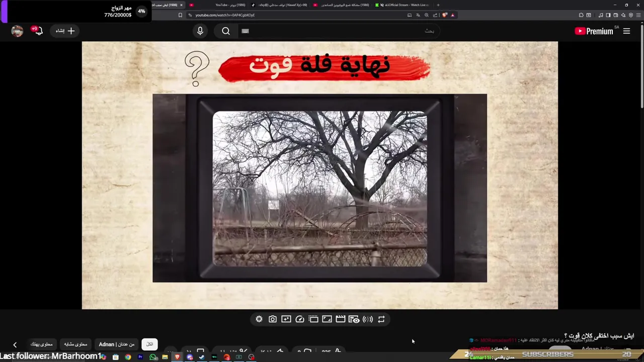The image size is (644, 362).
Task: Switch to the TikTok Nawaf browser tab
Action: click(279, 5)
